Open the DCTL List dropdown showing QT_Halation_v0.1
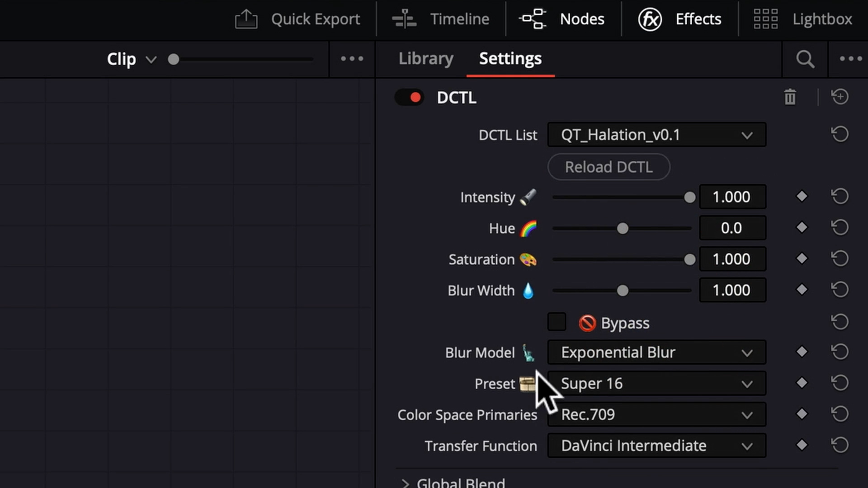This screenshot has width=868, height=488. click(656, 135)
